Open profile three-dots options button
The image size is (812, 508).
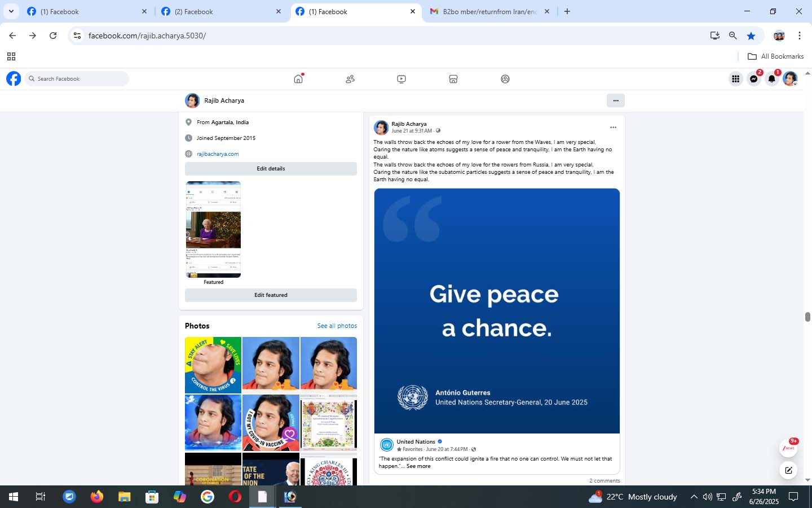pyautogui.click(x=616, y=100)
